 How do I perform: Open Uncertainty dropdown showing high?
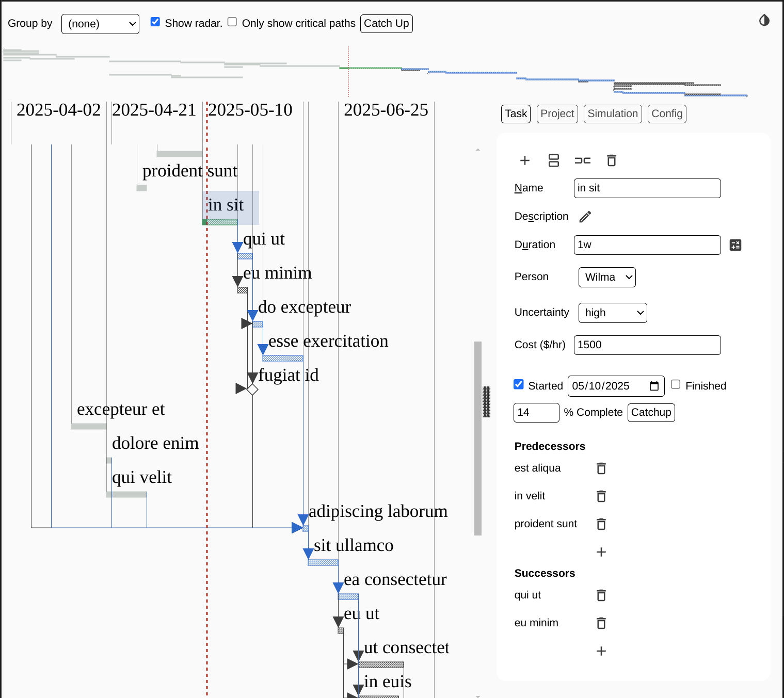[x=613, y=313]
